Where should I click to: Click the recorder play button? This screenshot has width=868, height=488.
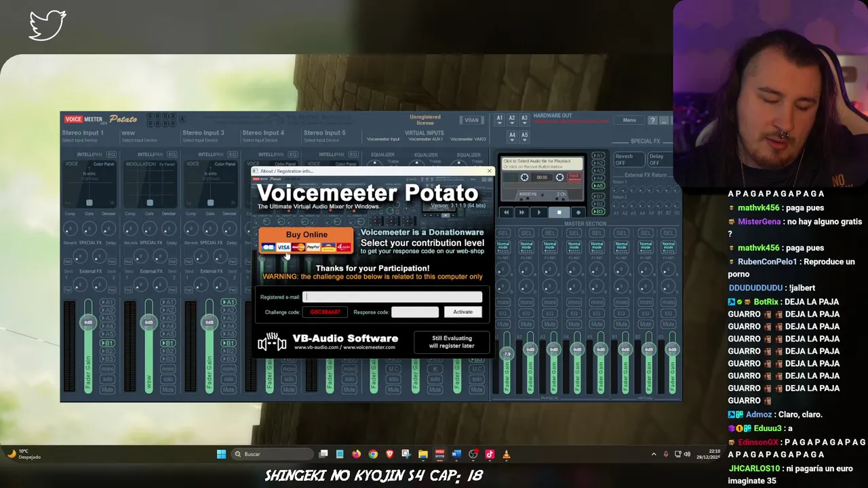[539, 212]
